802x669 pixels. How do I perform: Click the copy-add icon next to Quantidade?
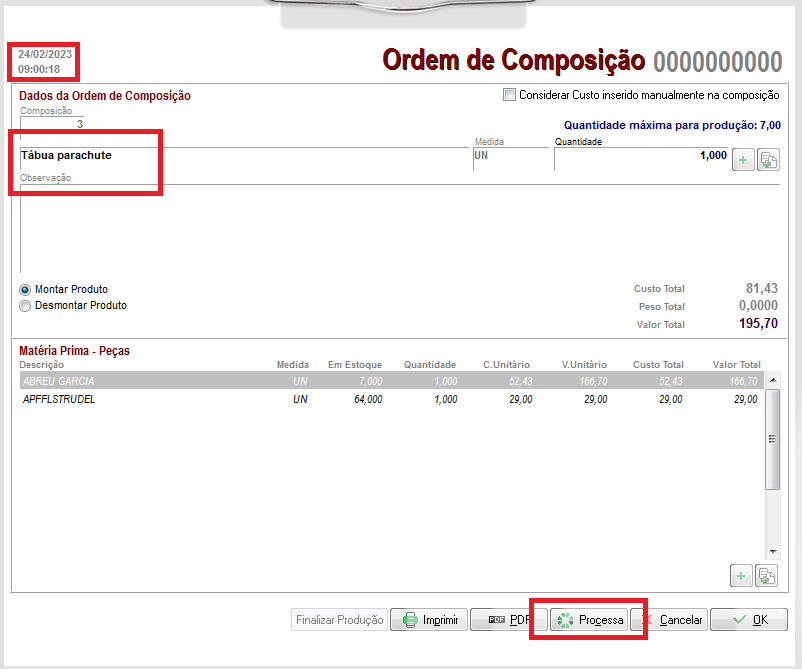click(x=768, y=159)
